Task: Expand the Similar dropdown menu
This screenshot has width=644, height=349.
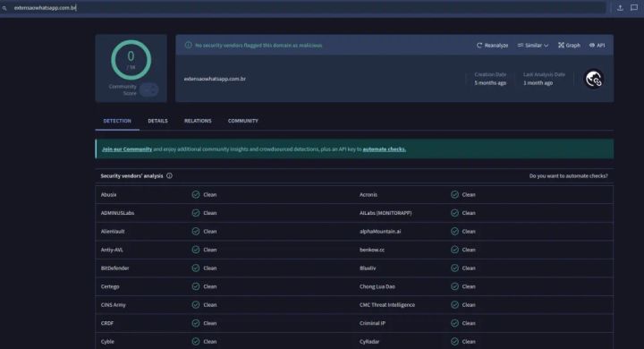Action: [x=533, y=46]
